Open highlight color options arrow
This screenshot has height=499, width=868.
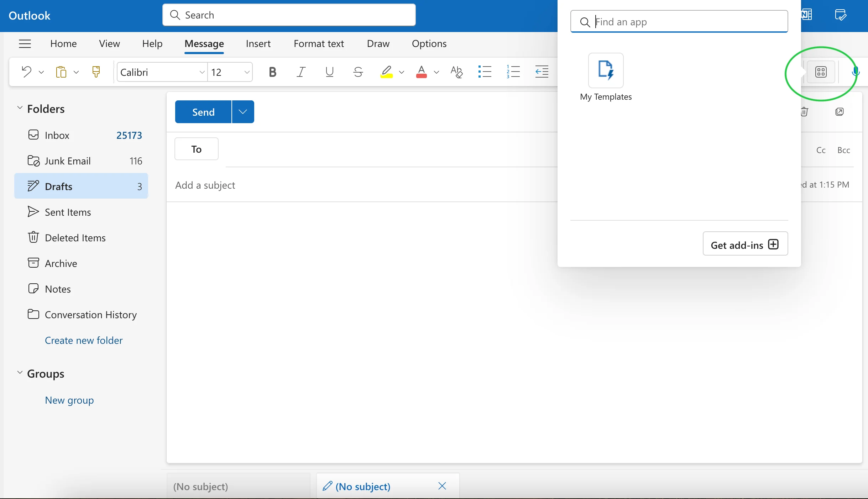pos(402,72)
